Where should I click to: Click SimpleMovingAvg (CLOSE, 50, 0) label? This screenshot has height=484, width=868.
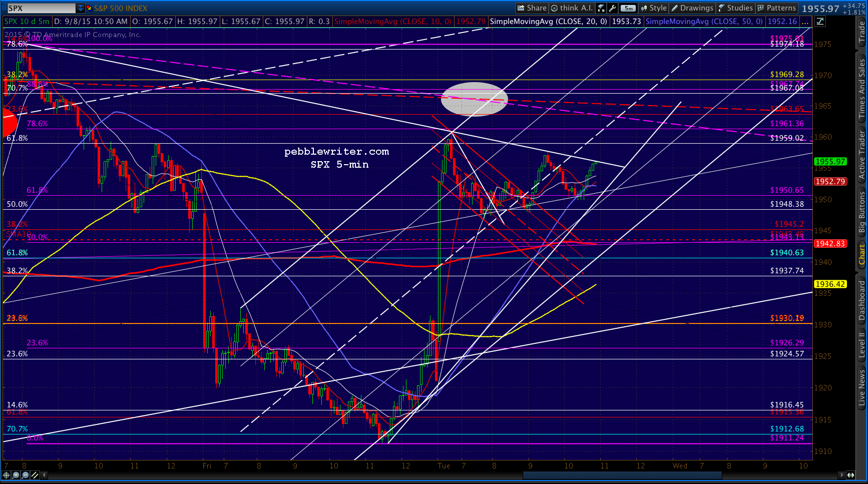click(704, 22)
